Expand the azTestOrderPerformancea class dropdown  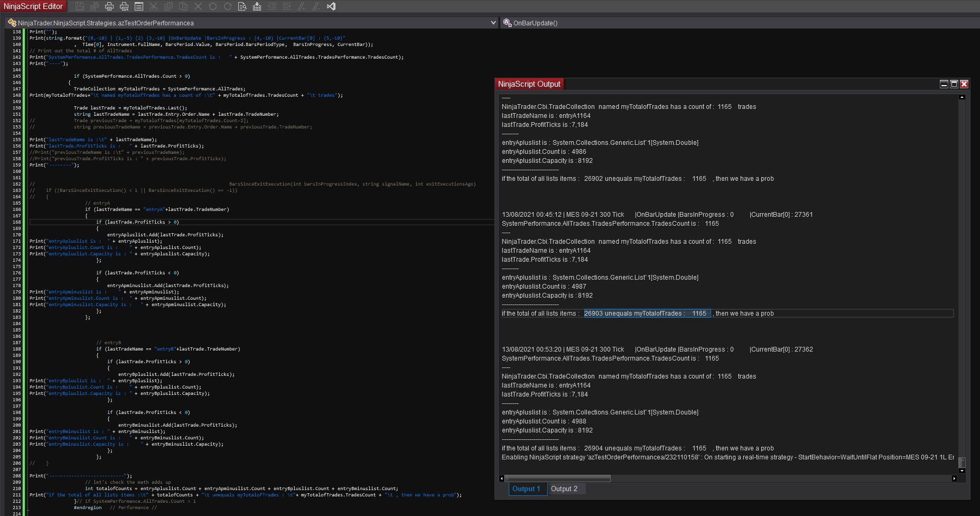click(x=493, y=23)
